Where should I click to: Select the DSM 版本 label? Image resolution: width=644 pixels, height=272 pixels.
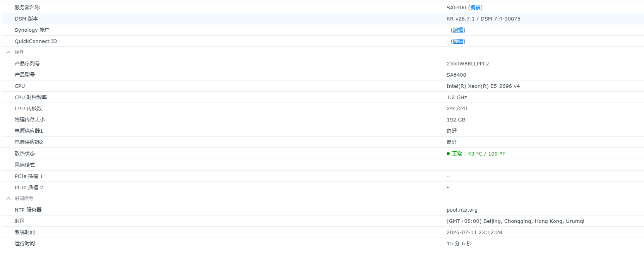[x=26, y=19]
